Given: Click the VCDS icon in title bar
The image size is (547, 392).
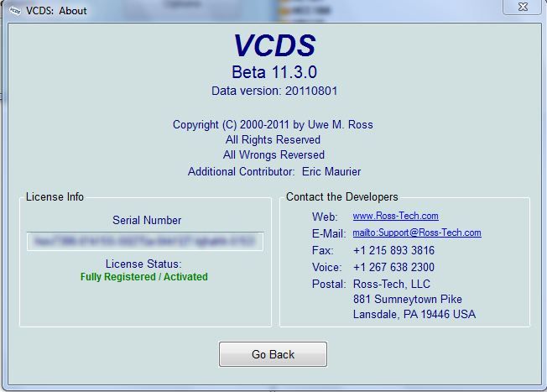Looking at the screenshot, I should 14,11.
